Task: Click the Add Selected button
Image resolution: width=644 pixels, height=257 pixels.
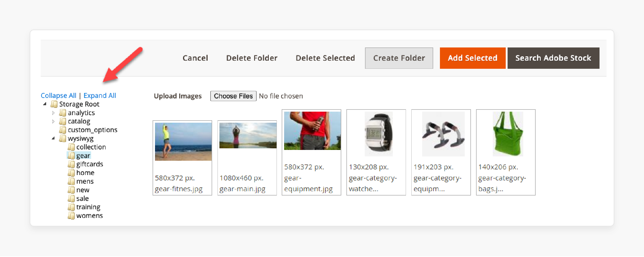Action: 473,58
